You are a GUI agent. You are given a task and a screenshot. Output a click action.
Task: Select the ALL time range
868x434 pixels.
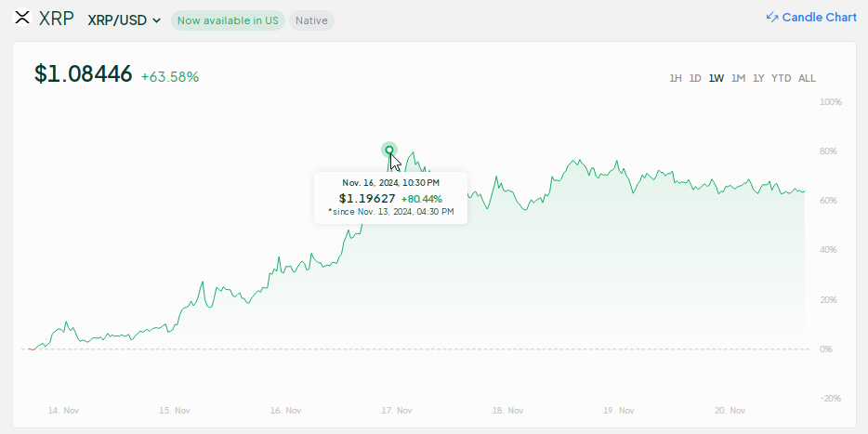click(807, 78)
